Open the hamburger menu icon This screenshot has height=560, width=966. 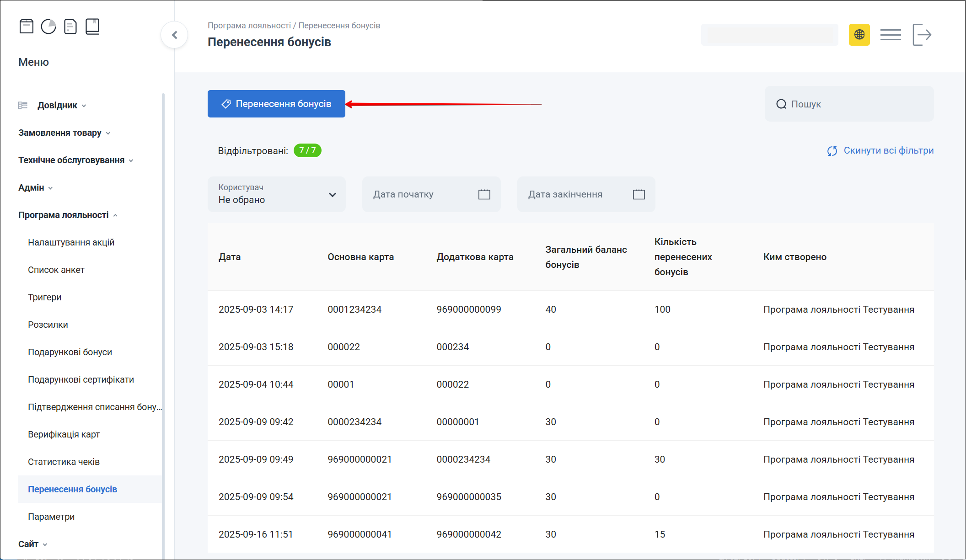[x=890, y=35]
